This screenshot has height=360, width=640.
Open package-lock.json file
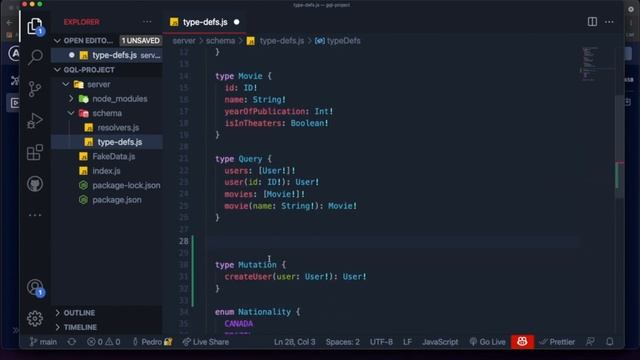tap(107, 185)
